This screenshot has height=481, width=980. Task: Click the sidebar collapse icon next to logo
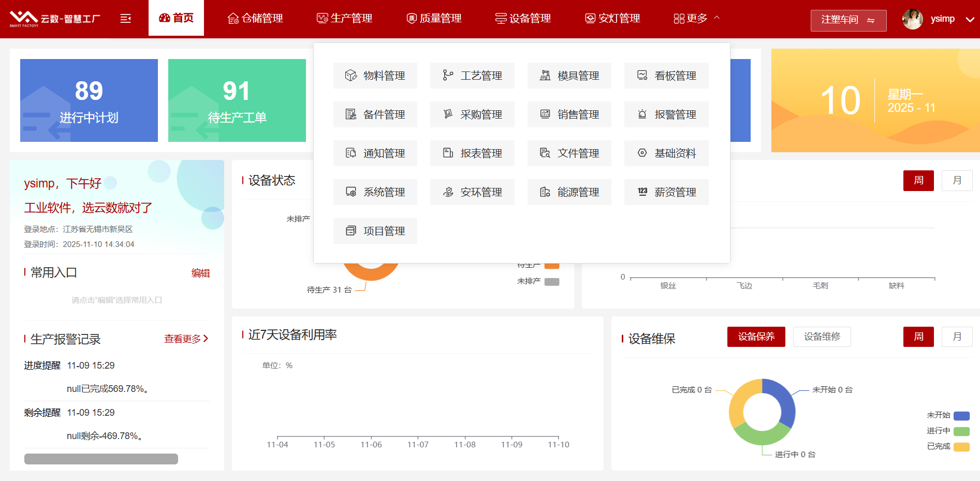click(125, 18)
